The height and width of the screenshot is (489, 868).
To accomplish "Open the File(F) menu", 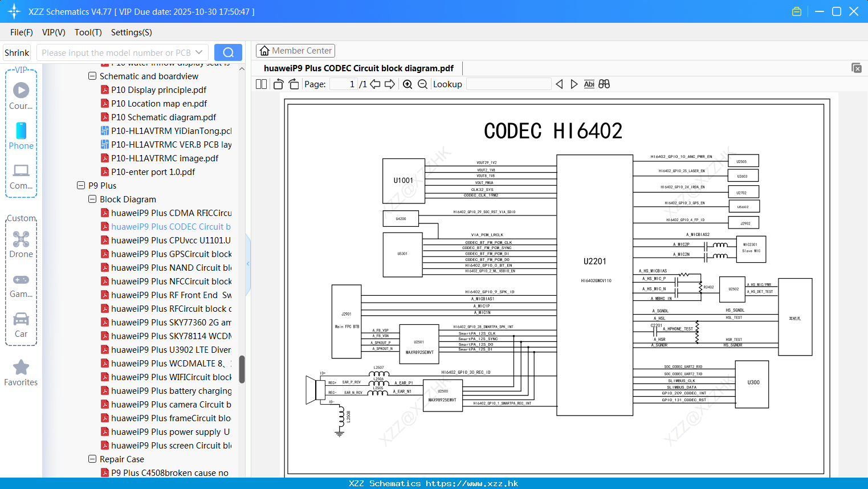I will point(22,32).
